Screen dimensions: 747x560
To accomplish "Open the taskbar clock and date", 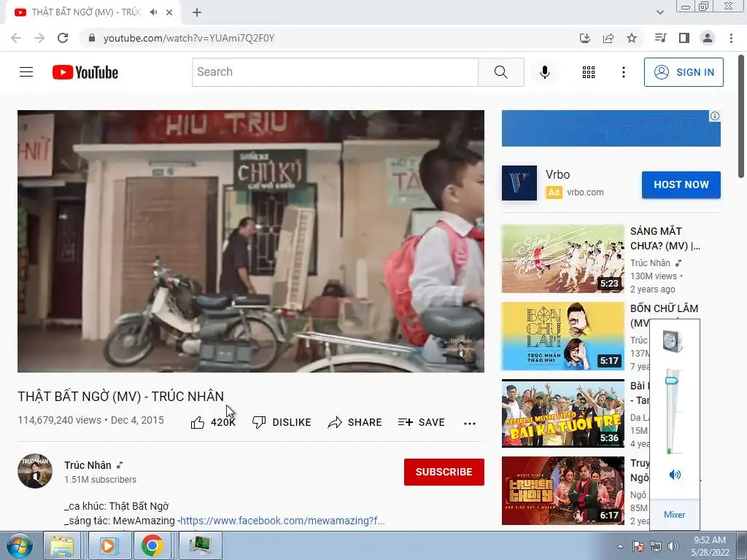I will [x=710, y=546].
